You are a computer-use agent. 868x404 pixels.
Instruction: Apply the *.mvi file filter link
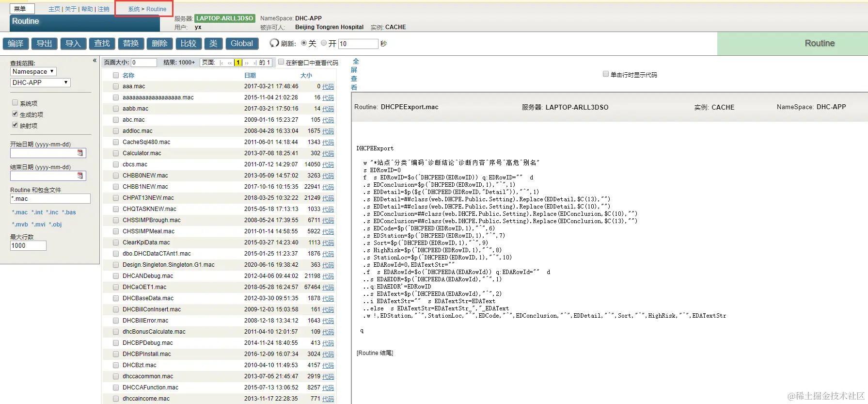(x=38, y=225)
